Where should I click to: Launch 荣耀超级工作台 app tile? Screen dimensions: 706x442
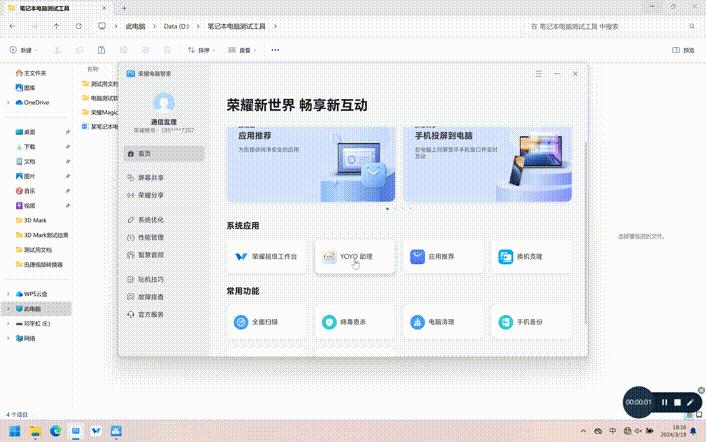266,257
